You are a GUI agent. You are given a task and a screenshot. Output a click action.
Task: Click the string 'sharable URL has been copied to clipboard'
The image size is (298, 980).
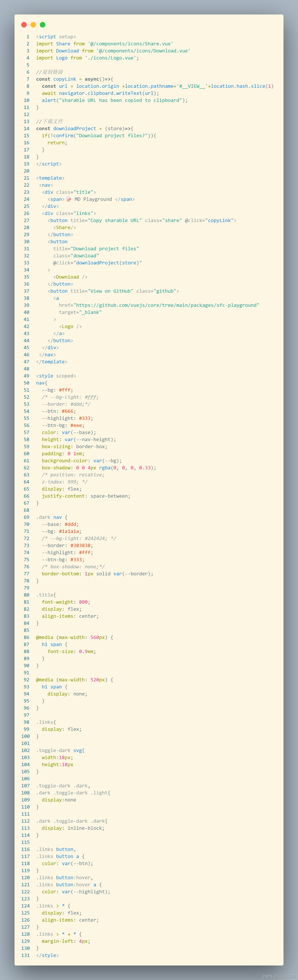[x=120, y=100]
